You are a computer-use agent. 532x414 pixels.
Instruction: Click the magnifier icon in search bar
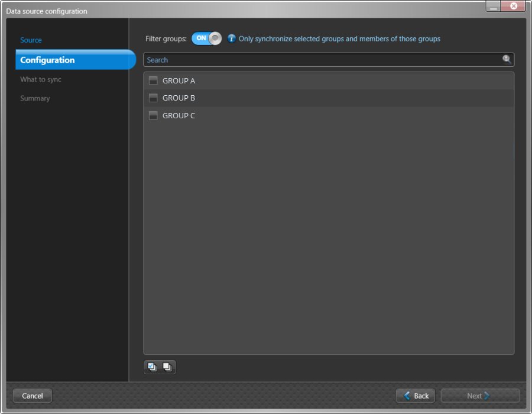click(507, 59)
